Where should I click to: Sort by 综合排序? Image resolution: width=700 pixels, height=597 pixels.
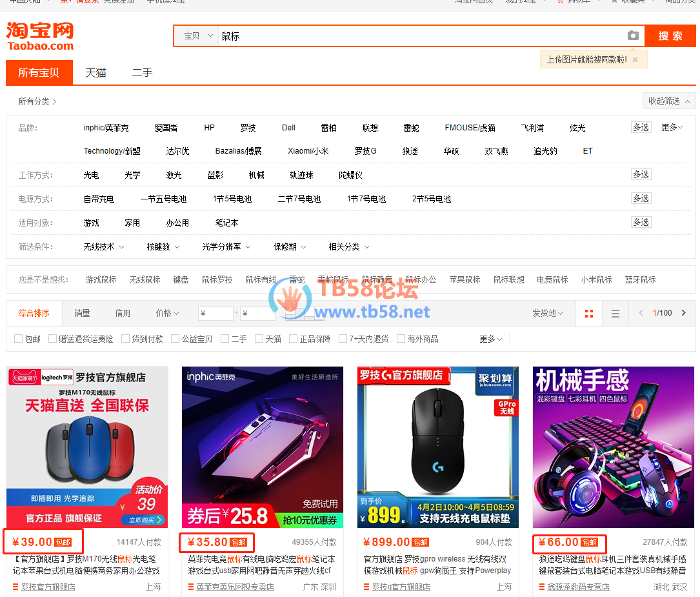click(34, 313)
